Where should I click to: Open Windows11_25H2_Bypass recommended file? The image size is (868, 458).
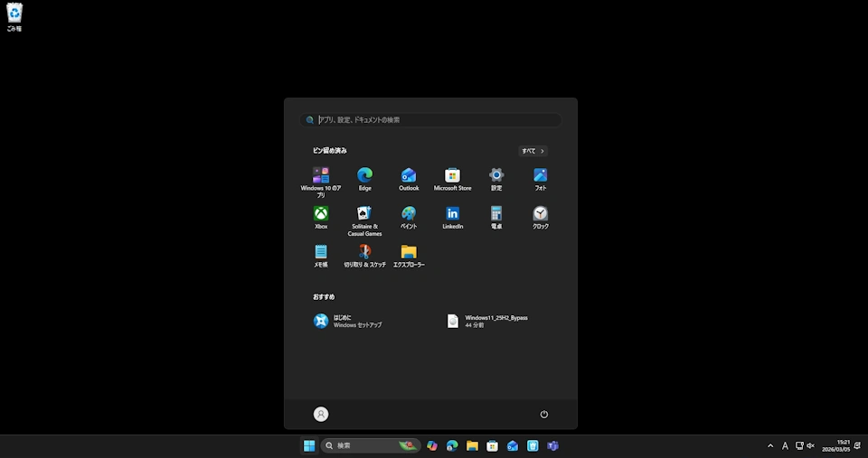pos(487,322)
